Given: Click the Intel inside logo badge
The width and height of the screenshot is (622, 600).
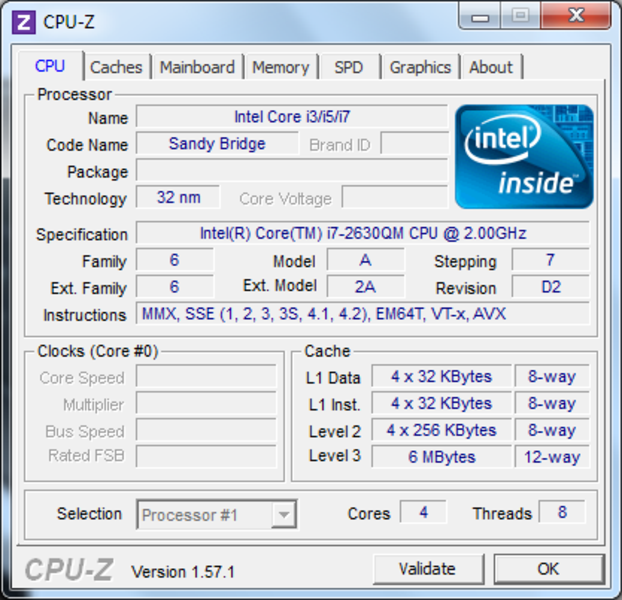Looking at the screenshot, I should point(524,157).
